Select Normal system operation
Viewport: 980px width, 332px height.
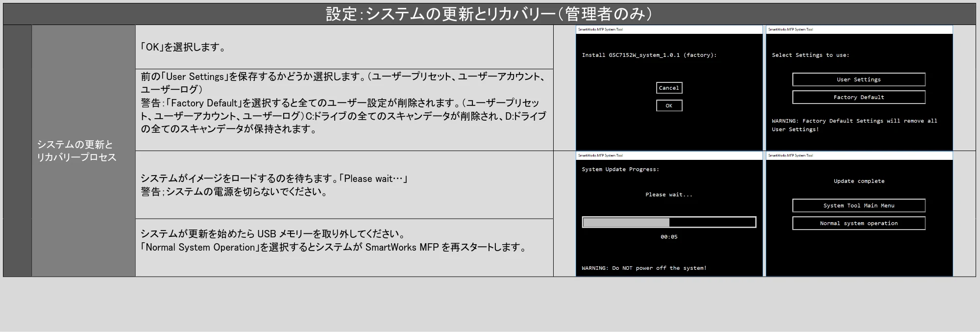(858, 223)
